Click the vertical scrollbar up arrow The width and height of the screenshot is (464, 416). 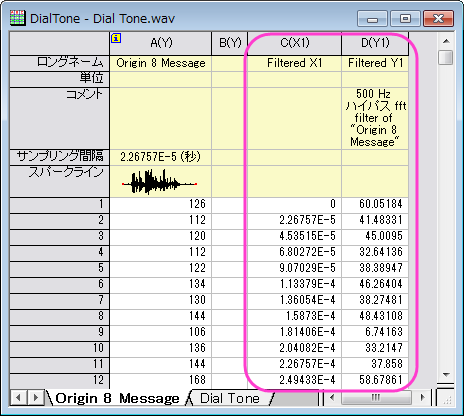pyautogui.click(x=446, y=41)
